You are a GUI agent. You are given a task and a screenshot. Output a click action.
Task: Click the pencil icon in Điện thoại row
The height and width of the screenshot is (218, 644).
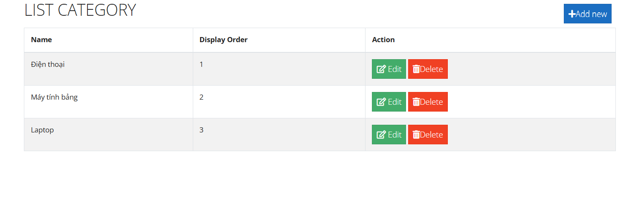coord(381,69)
